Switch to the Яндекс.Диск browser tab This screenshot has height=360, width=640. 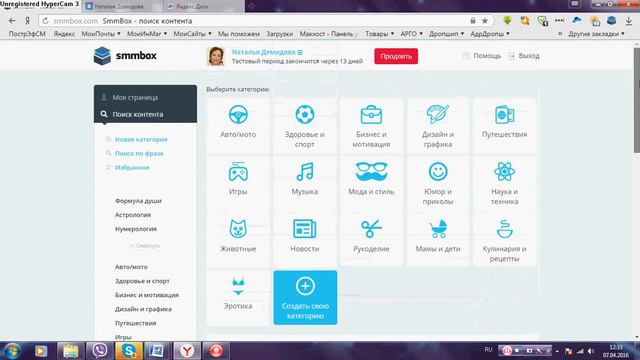point(204,6)
